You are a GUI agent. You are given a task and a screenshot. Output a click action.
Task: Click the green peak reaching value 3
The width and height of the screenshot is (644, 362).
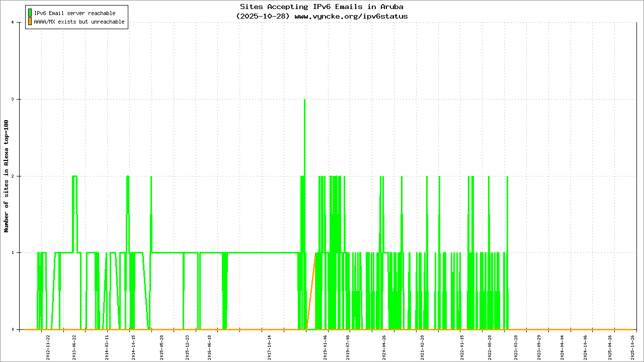[304, 101]
